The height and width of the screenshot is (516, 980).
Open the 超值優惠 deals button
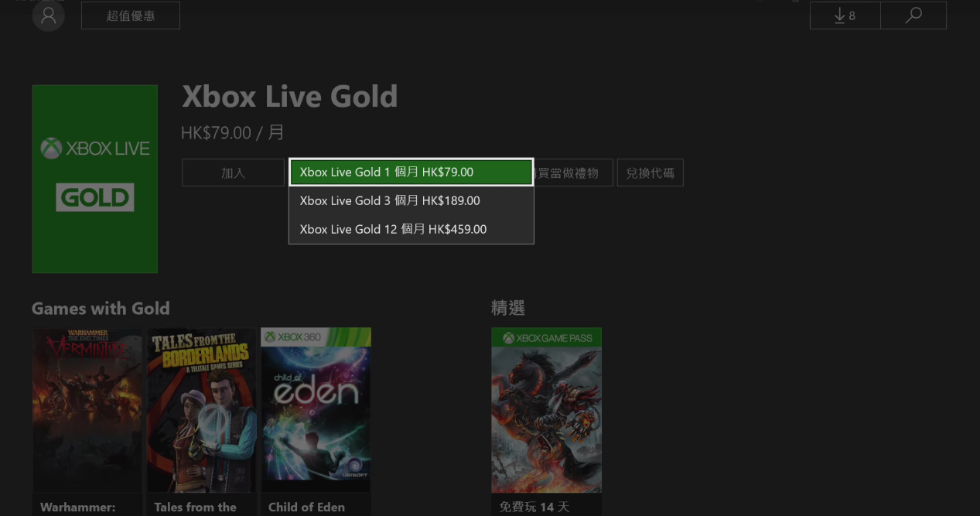131,15
